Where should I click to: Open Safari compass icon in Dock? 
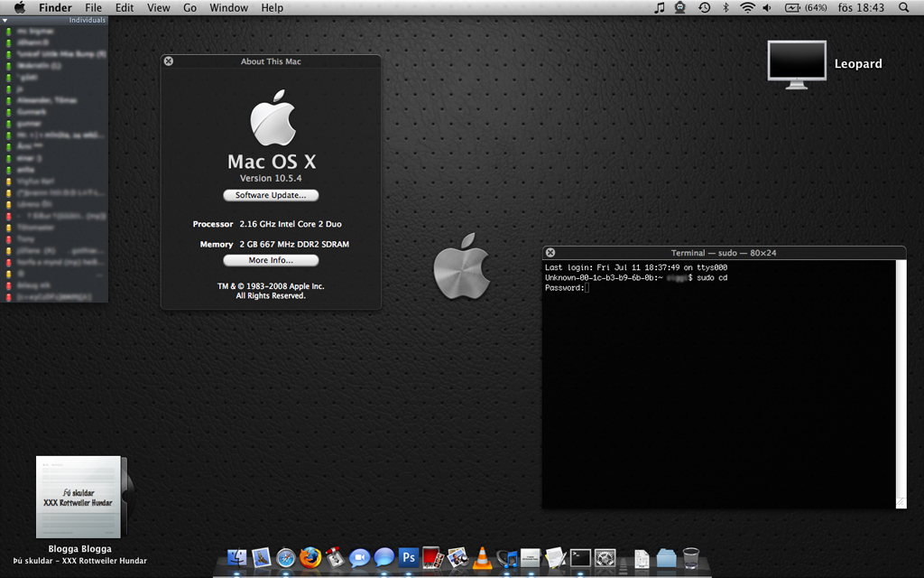click(x=286, y=557)
